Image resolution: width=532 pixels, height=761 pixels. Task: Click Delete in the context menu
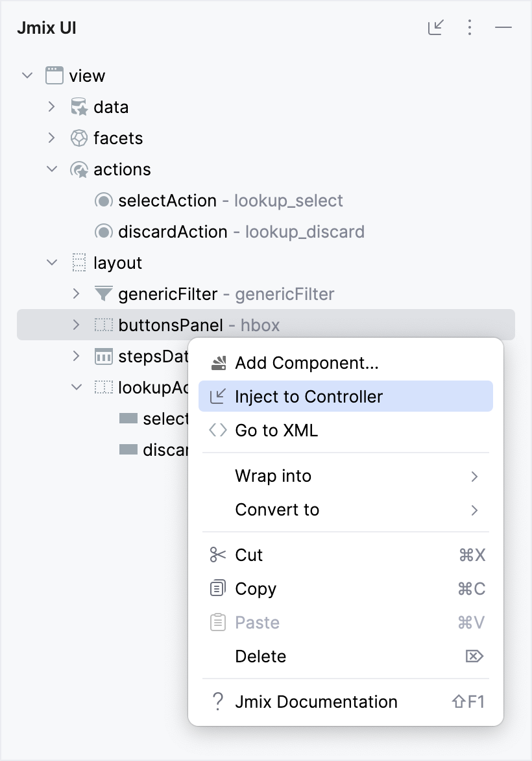(261, 656)
